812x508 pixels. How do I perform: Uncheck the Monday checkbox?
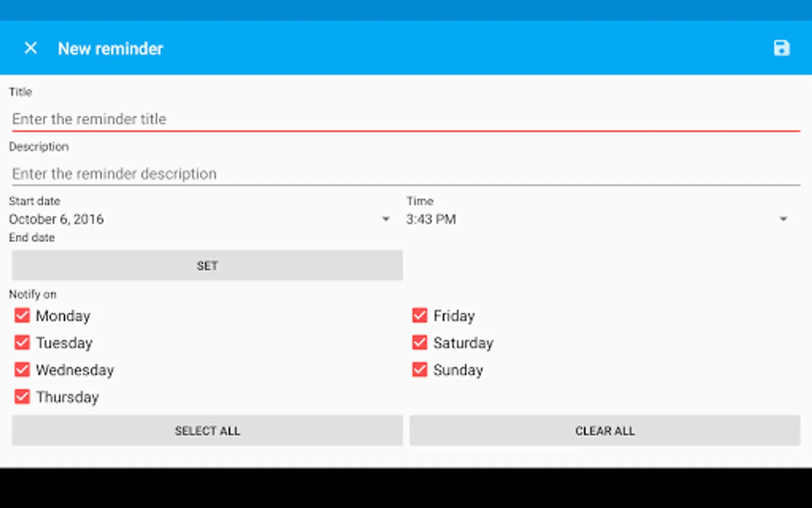pyautogui.click(x=22, y=316)
